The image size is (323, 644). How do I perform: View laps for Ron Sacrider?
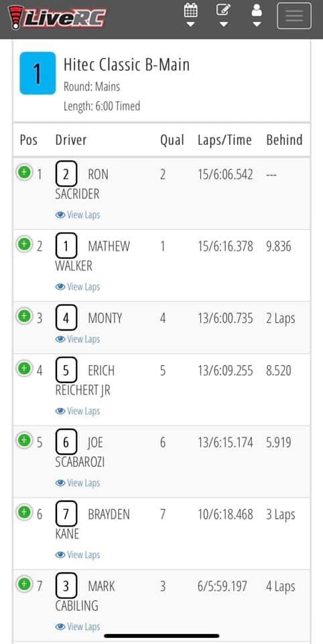(x=78, y=215)
